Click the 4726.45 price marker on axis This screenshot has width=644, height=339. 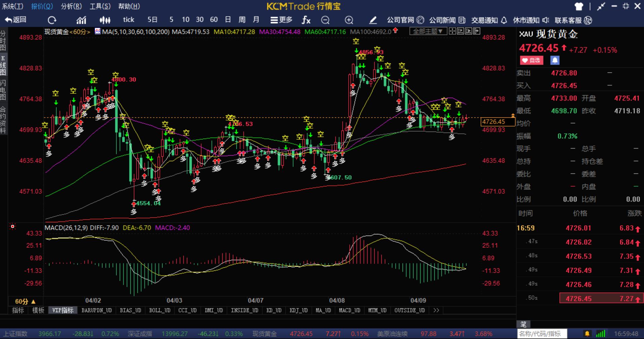pyautogui.click(x=498, y=122)
